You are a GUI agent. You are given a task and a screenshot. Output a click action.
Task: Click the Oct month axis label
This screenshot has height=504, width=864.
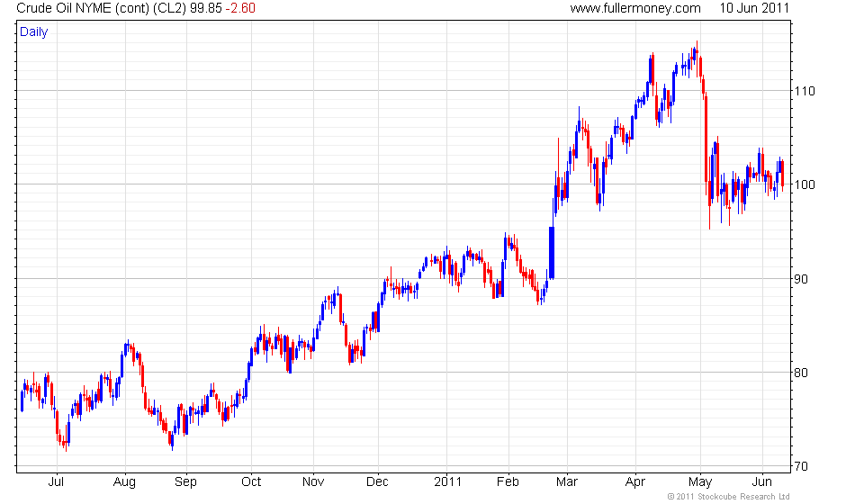251,482
